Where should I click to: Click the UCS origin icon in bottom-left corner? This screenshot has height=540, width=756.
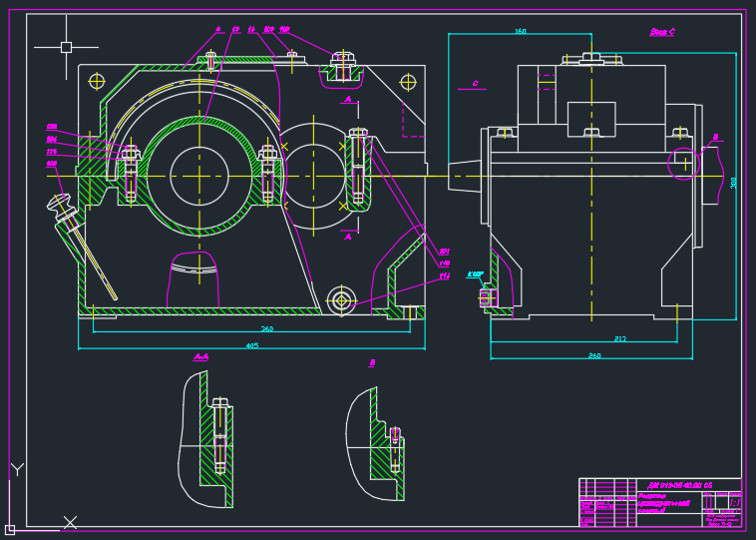point(10,529)
